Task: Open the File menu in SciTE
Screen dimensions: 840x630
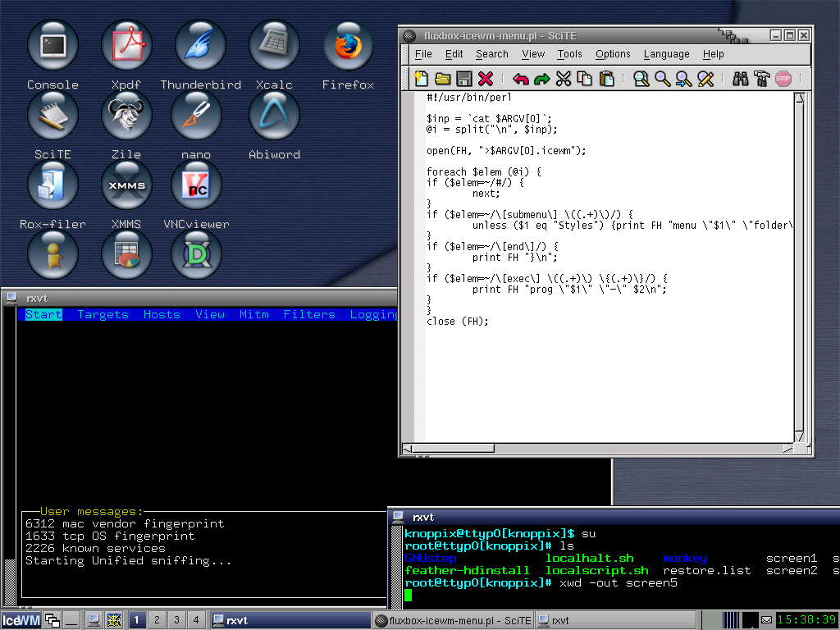Action: (423, 54)
